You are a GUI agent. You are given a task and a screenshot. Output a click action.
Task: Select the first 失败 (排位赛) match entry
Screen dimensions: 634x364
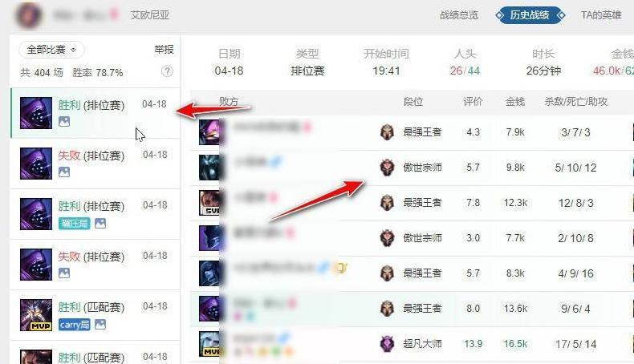tap(96, 164)
